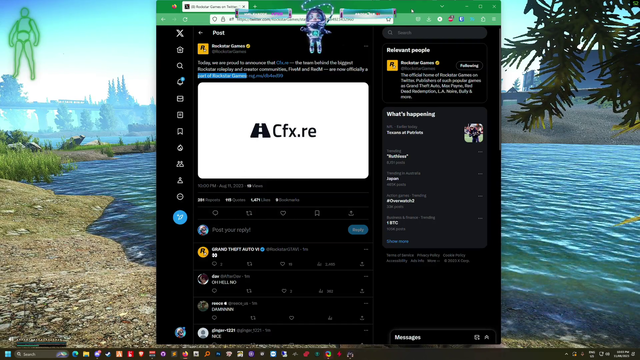View the Reposts count list
The image size is (640, 360).
coord(209,200)
